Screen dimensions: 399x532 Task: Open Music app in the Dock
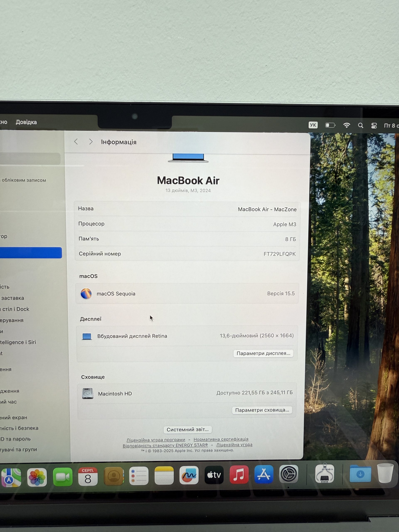(x=239, y=474)
